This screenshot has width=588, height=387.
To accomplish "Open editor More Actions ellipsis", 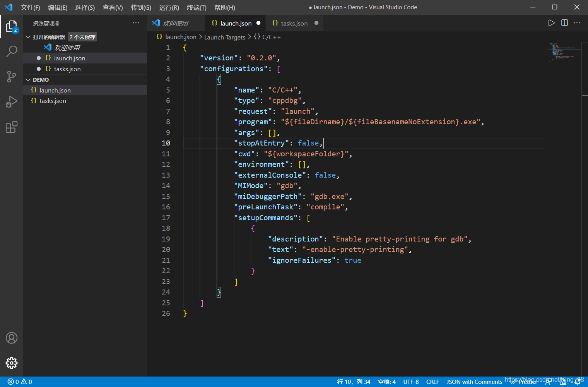I will point(577,23).
